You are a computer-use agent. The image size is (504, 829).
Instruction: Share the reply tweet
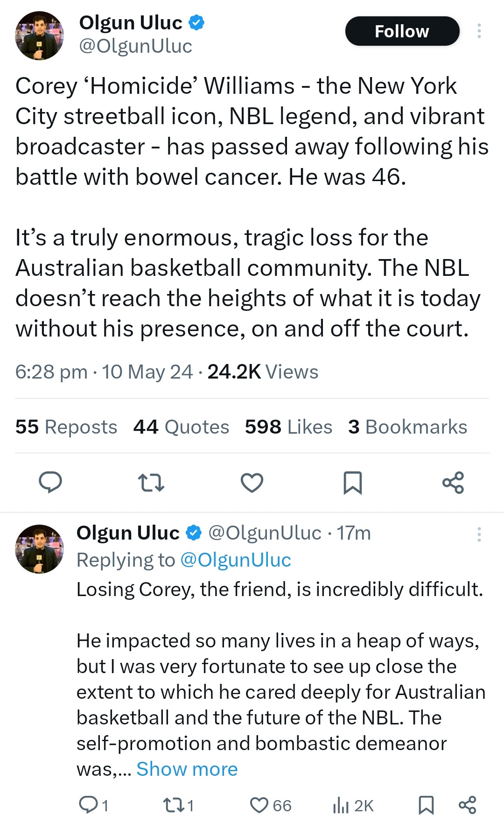(x=467, y=805)
